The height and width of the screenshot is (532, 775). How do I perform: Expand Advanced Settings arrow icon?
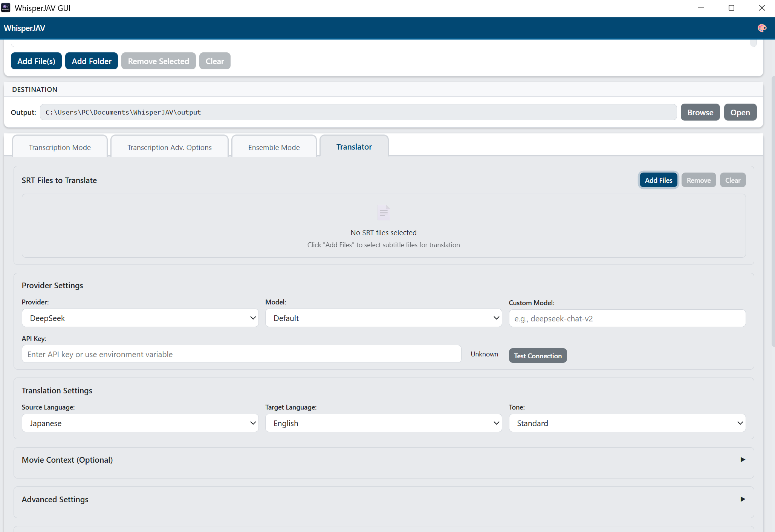(x=743, y=499)
